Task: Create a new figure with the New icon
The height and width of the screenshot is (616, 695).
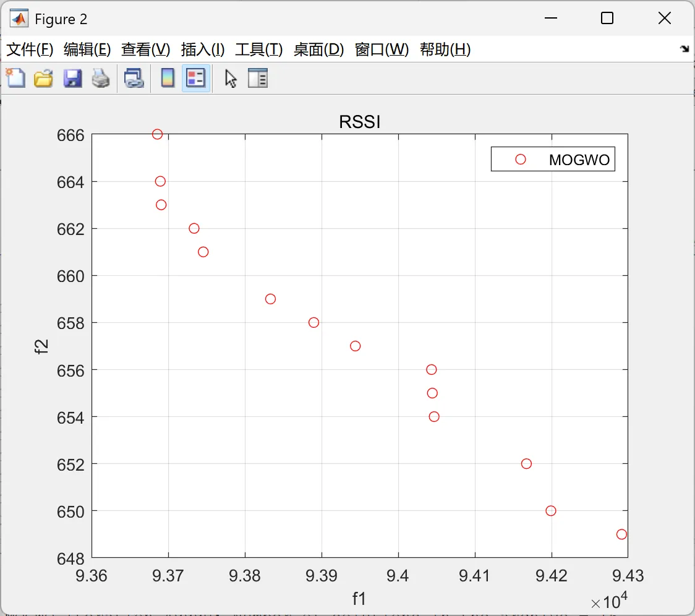Action: point(16,78)
